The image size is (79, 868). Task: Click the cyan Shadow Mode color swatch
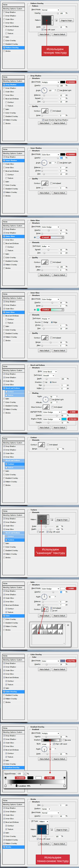[x=64, y=419]
